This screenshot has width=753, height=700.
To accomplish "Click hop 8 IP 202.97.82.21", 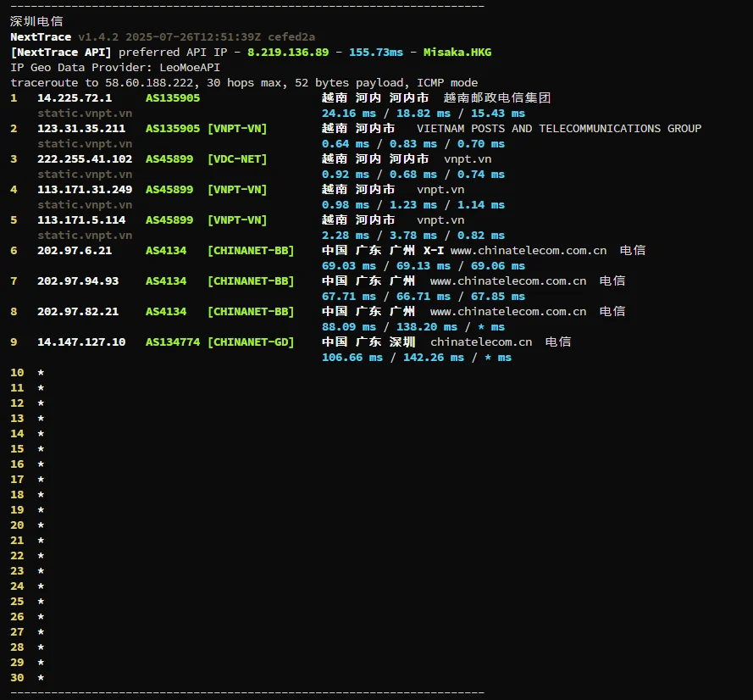I will click(x=78, y=312).
